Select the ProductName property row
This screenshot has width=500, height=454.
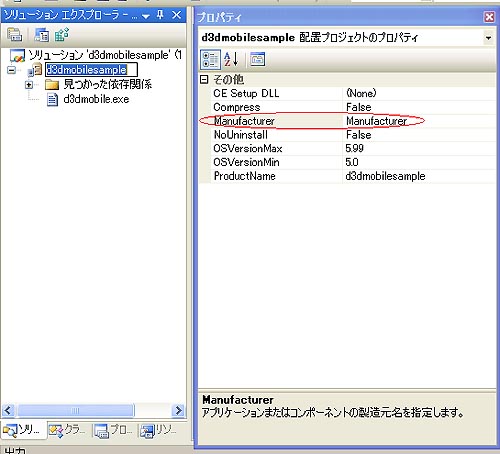pyautogui.click(x=347, y=176)
